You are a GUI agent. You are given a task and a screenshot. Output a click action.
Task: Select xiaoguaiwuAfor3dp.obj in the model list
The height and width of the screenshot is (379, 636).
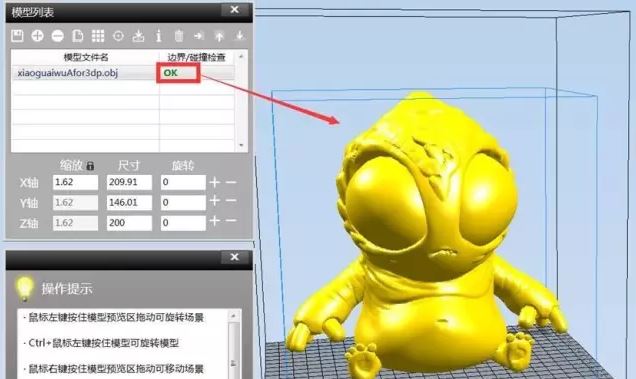[x=68, y=73]
